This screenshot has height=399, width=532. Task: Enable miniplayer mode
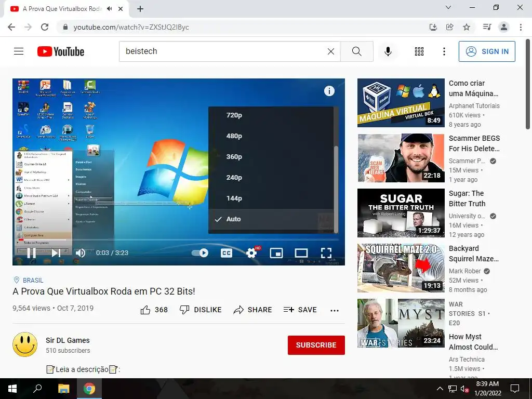[276, 253]
